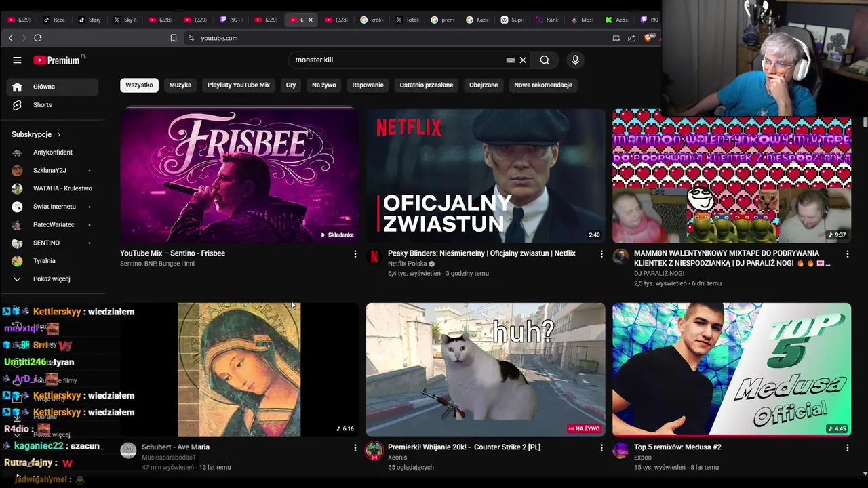Open SzklanaY2J subscription channel

(52, 170)
